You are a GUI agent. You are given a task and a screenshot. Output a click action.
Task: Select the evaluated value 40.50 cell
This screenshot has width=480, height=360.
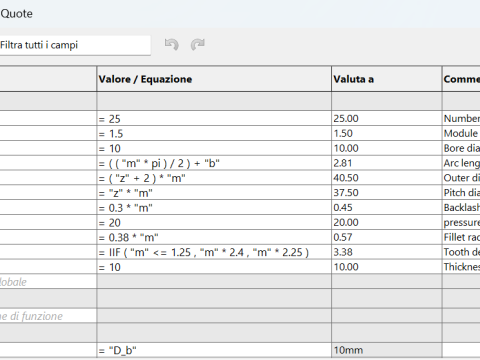[387, 178]
